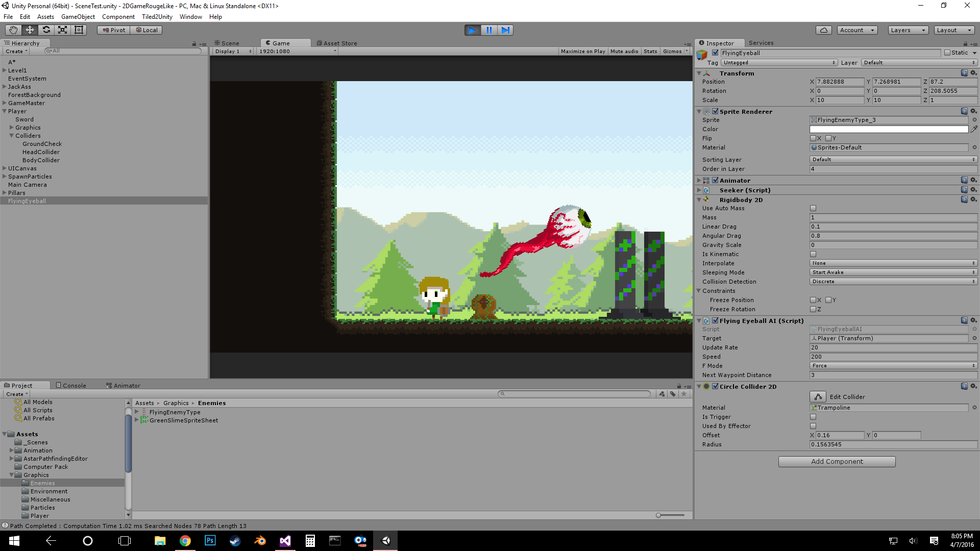Screen dimensions: 980x551
Task: Click the color eyedropper icon
Action: pos(974,129)
